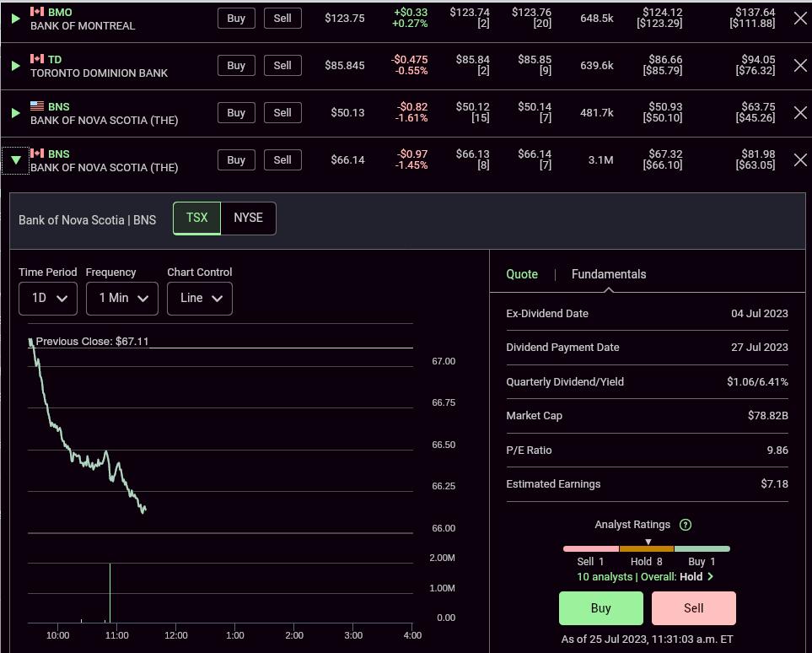Expand the TD Toronto Dominion Bank row
812x653 pixels.
(15, 66)
